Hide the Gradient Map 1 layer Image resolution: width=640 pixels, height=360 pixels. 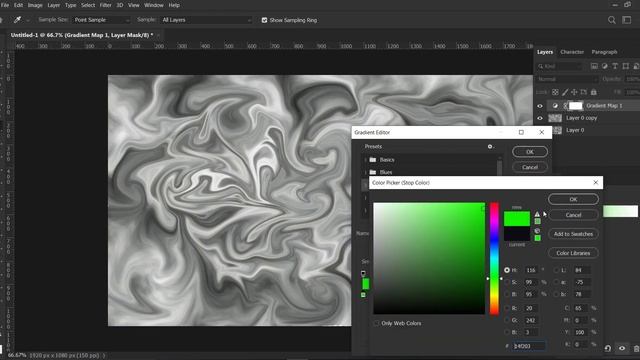tap(540, 106)
